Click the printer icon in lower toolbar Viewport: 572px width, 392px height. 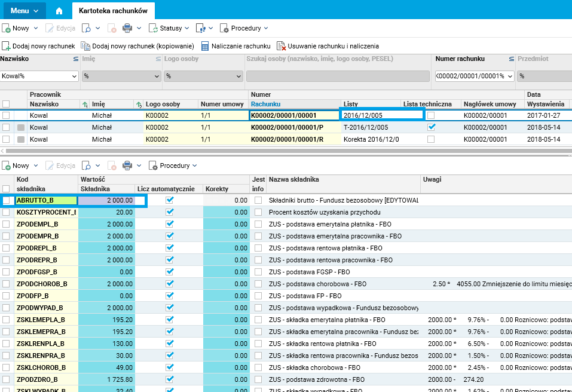pyautogui.click(x=127, y=166)
